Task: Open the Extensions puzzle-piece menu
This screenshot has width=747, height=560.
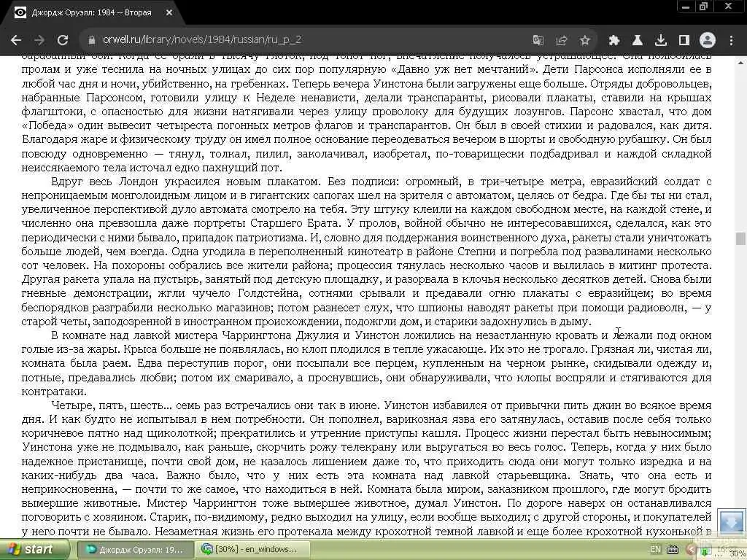Action: click(x=614, y=40)
